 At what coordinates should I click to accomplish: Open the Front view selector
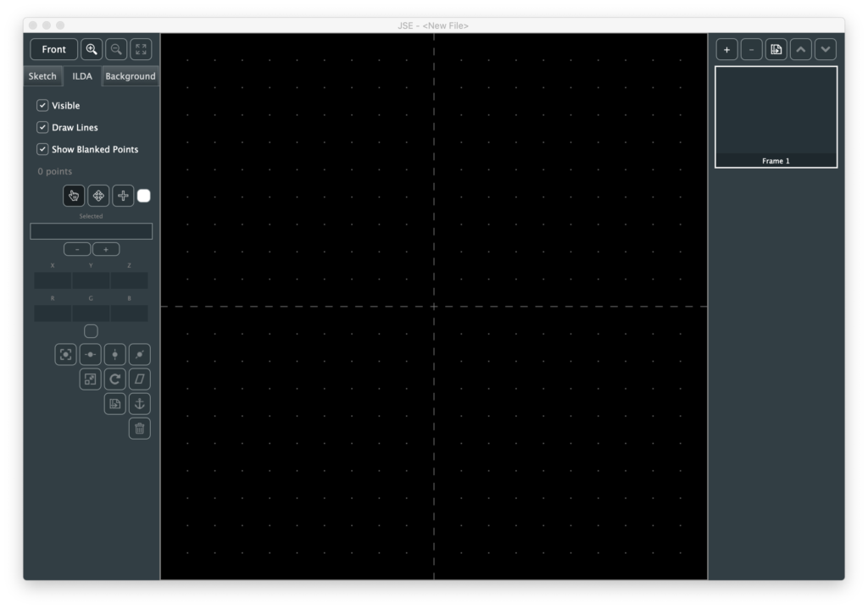53,49
